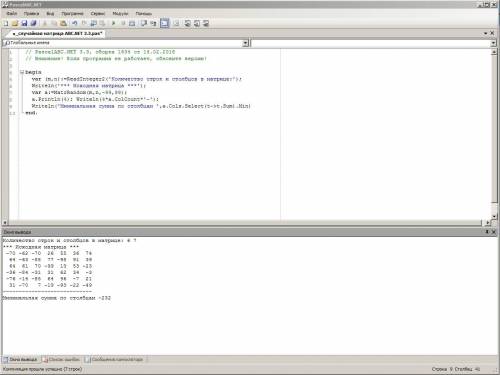Click the Save All icon
Screen dimensions: 500x375
coord(33,23)
